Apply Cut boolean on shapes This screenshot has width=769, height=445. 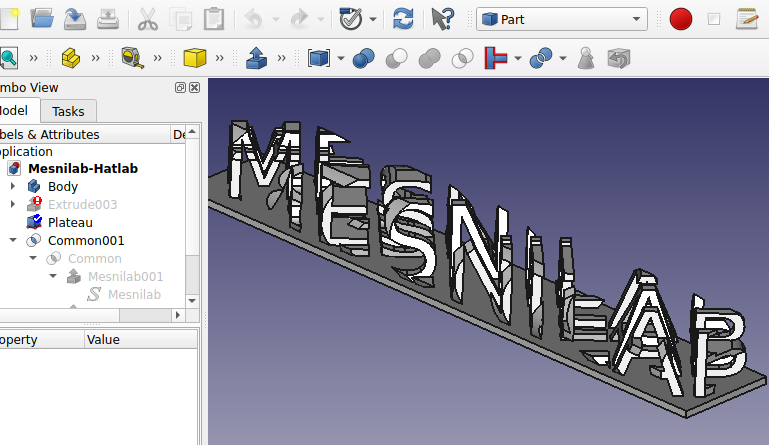[x=396, y=58]
